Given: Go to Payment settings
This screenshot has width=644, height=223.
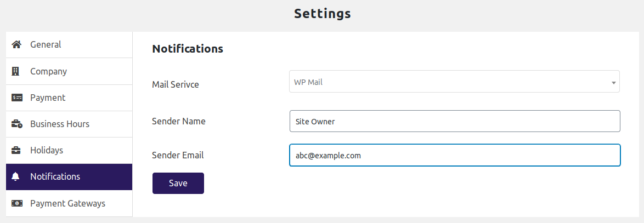Looking at the screenshot, I should (48, 98).
